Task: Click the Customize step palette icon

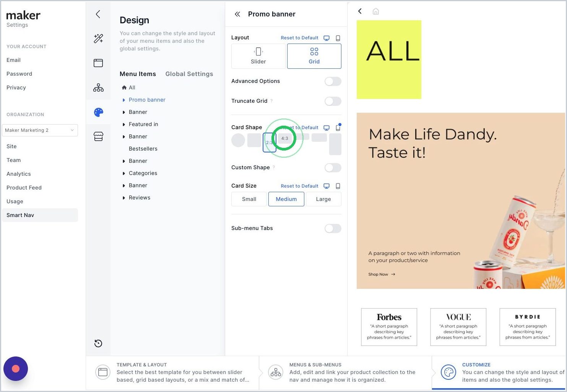Action: tap(448, 372)
